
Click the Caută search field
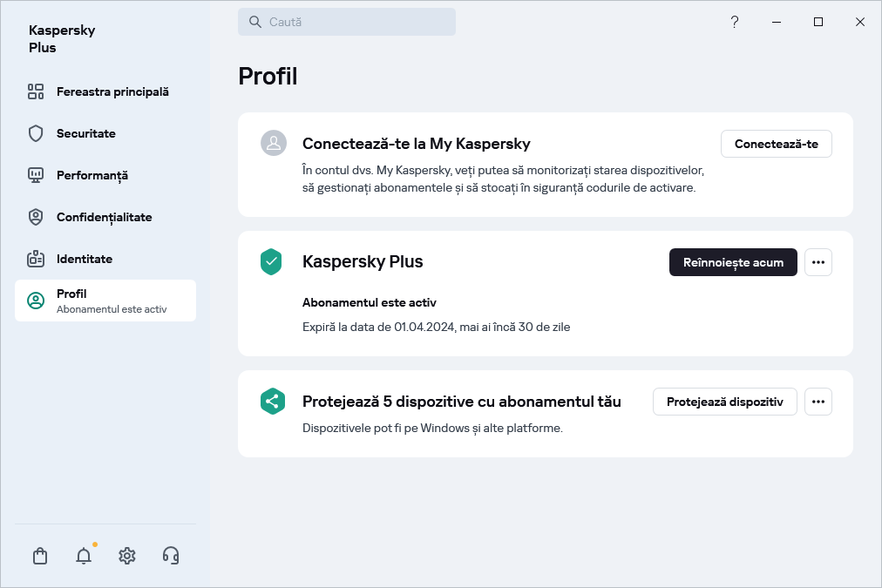[347, 22]
